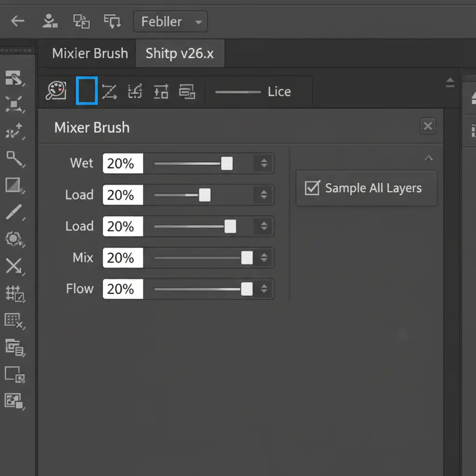Switch to the Shitp v26.x tab
This screenshot has width=476, height=476.
(x=179, y=53)
